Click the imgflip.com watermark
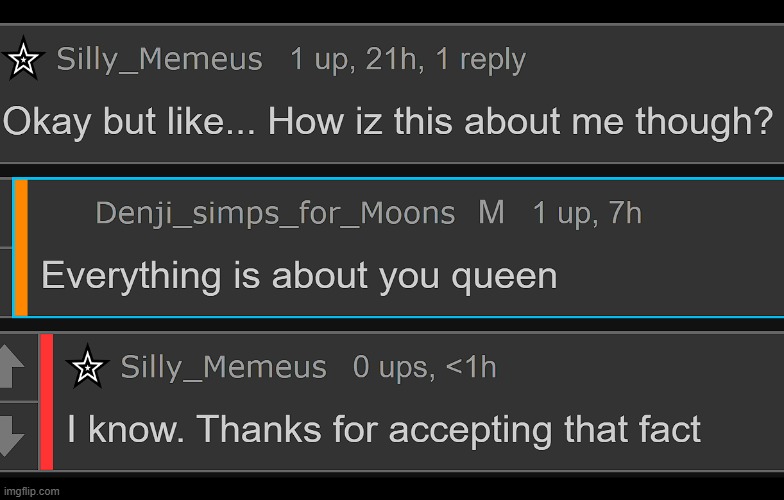The height and width of the screenshot is (500, 784). (x=31, y=491)
